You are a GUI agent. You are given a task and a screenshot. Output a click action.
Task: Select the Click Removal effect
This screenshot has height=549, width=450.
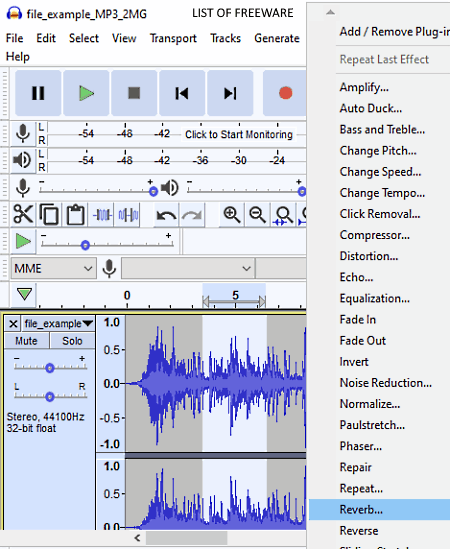click(x=379, y=214)
